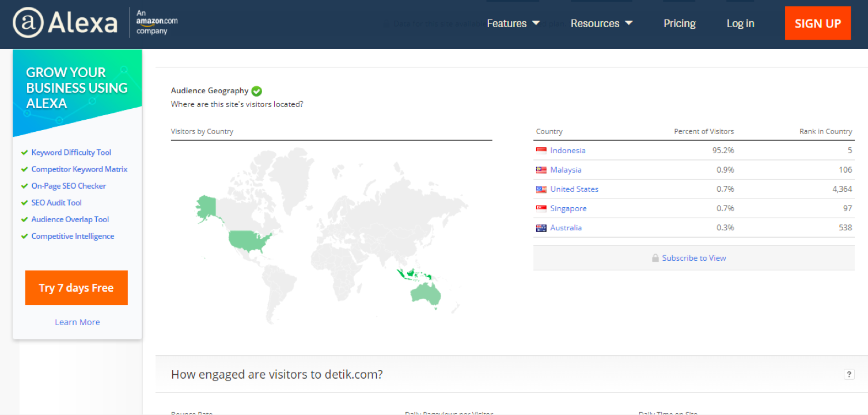Click the Singapore flag icon
Image resolution: width=868 pixels, height=415 pixels.
541,208
